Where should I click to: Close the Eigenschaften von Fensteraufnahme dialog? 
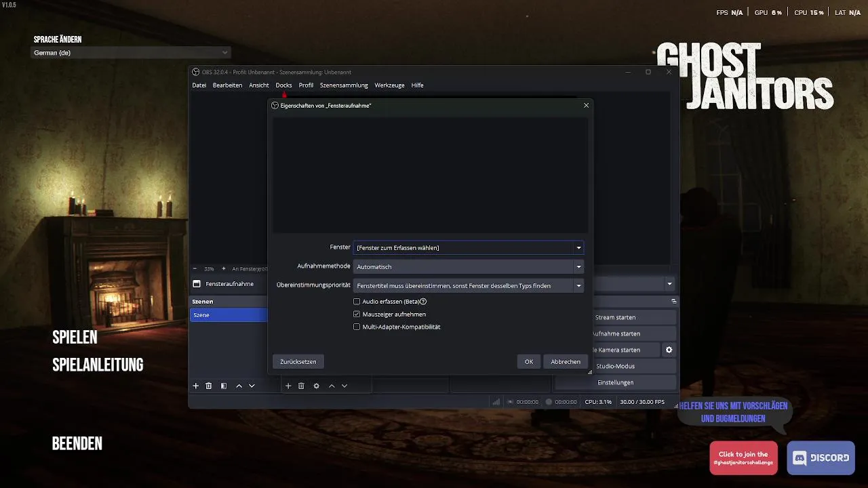pyautogui.click(x=586, y=106)
